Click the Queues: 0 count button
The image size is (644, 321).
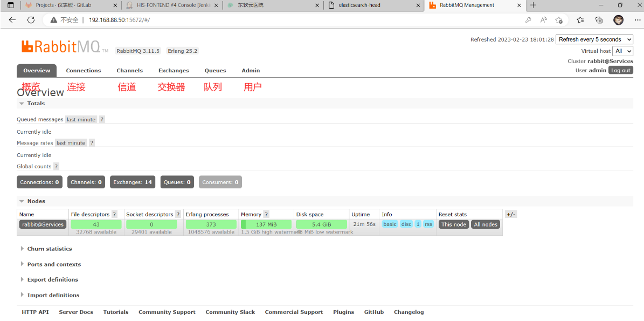(177, 182)
